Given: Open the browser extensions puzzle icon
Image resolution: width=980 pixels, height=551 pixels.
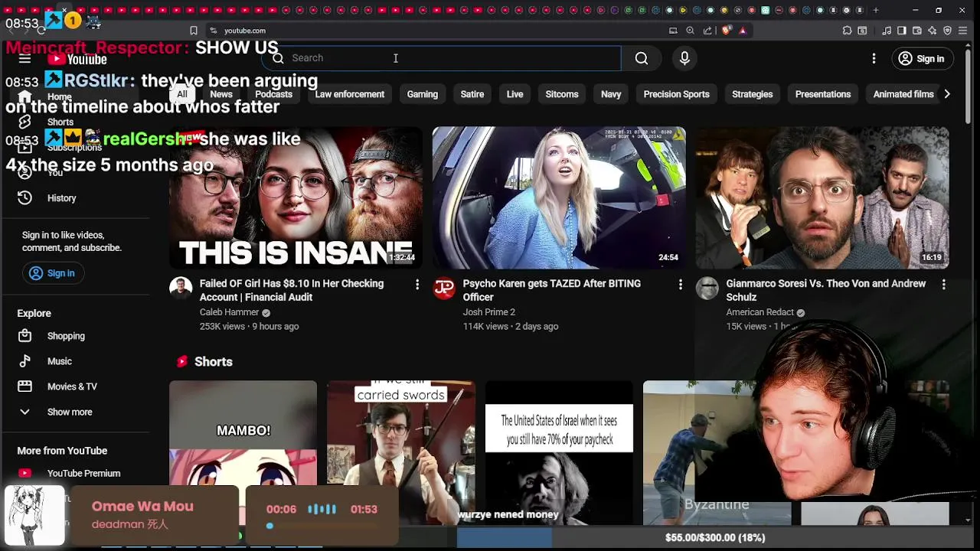Looking at the screenshot, I should point(847,31).
